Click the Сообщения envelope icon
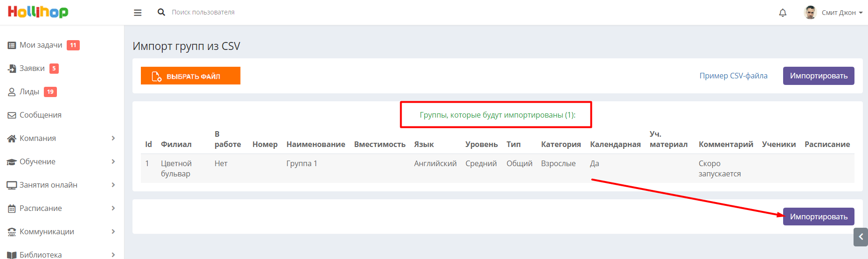 pyautogui.click(x=12, y=115)
